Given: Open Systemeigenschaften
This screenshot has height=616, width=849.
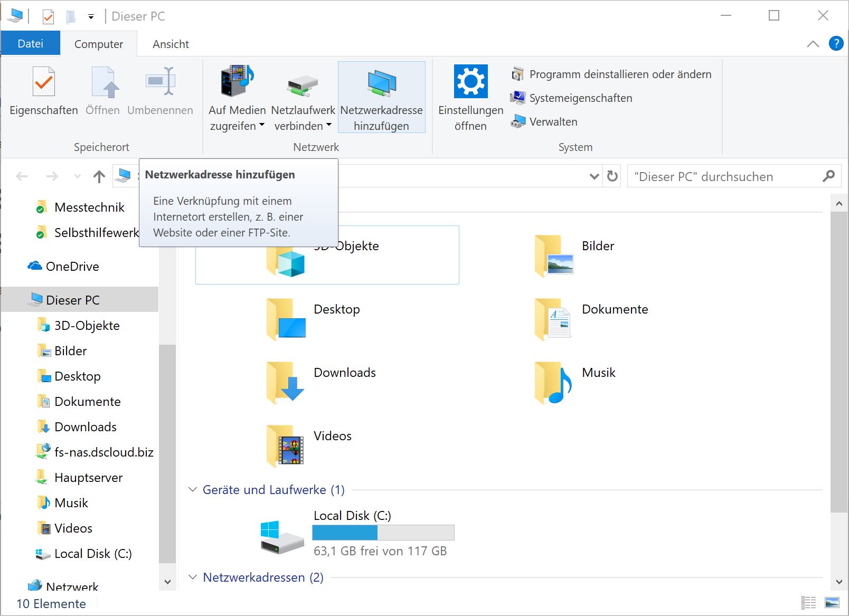Looking at the screenshot, I should click(x=571, y=98).
